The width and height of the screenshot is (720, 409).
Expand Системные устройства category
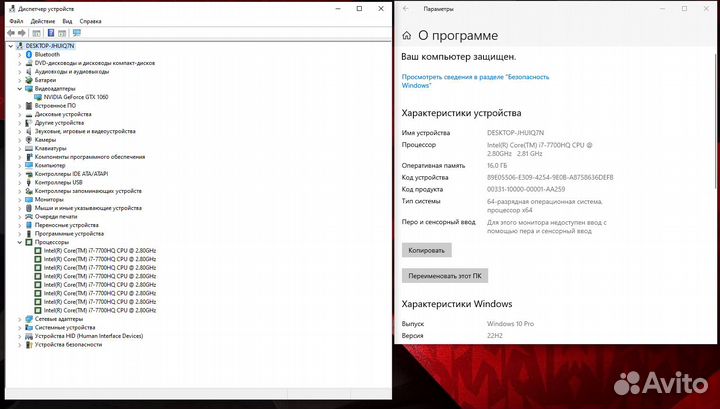[20, 328]
